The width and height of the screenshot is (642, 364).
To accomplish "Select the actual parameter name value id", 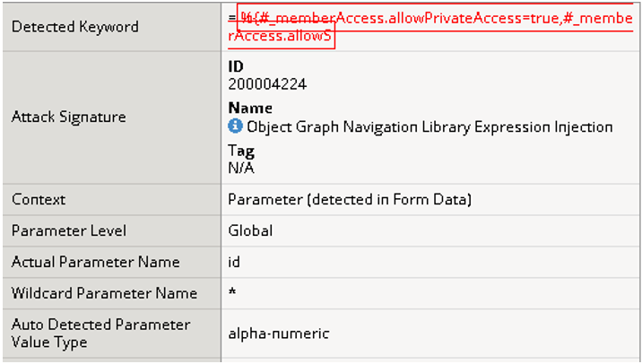I will pyautogui.click(x=235, y=262).
